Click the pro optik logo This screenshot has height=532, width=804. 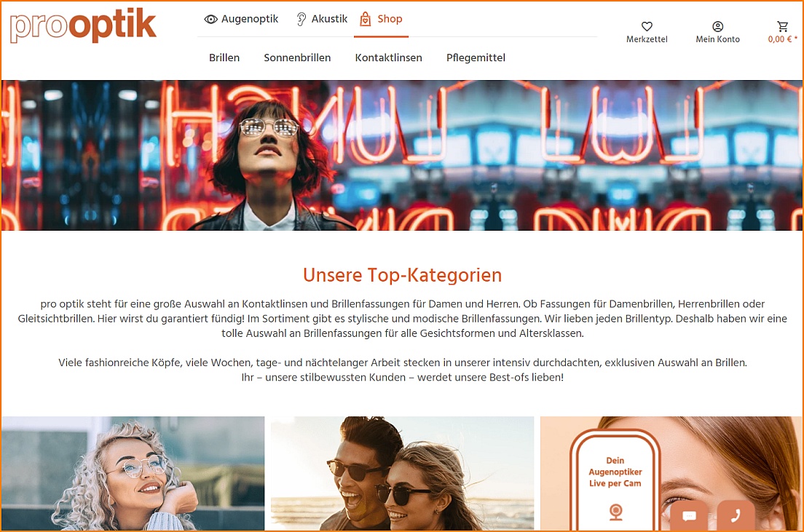tap(83, 25)
